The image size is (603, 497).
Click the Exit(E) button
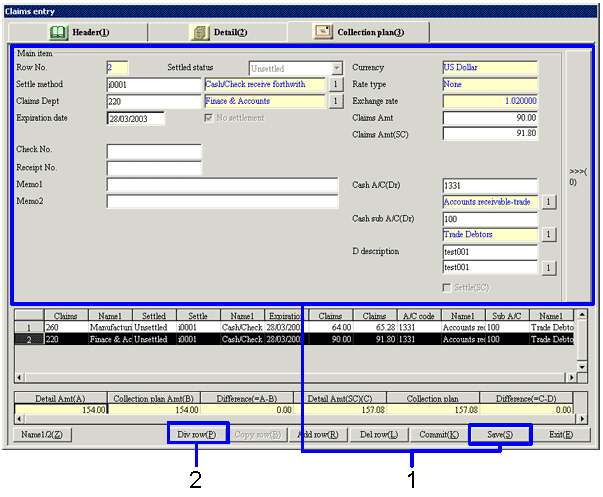tap(561, 435)
